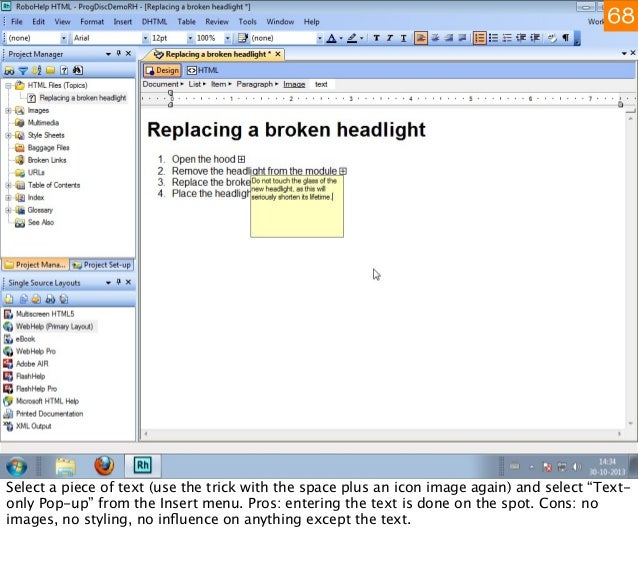Click the RoboHelp Rh taskbar icon
Viewport: 638px width, 576px height.
coord(142,465)
